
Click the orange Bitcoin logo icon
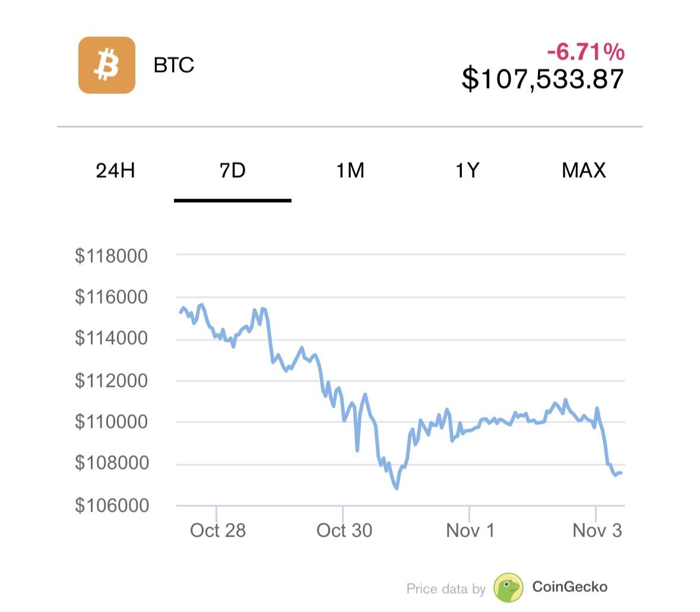point(107,65)
